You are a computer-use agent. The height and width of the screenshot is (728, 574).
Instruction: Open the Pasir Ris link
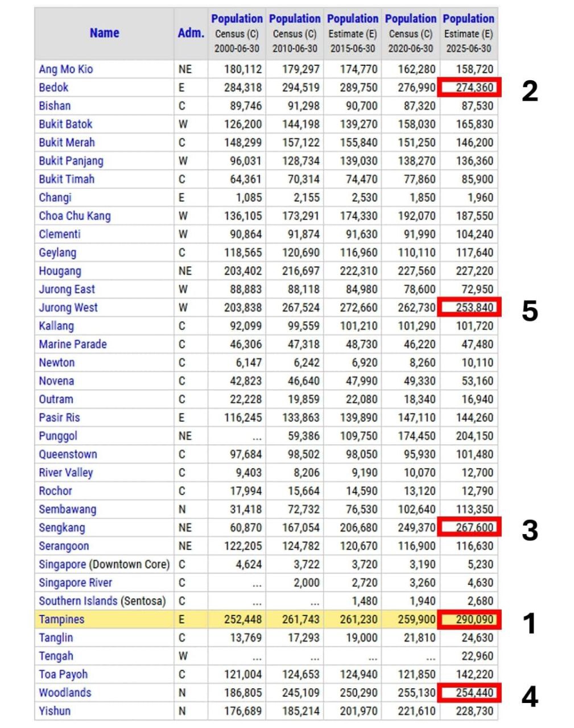[x=59, y=417]
